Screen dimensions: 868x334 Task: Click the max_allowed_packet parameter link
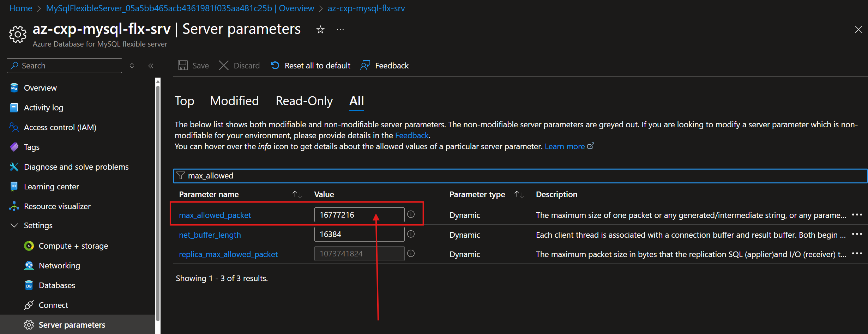[215, 215]
